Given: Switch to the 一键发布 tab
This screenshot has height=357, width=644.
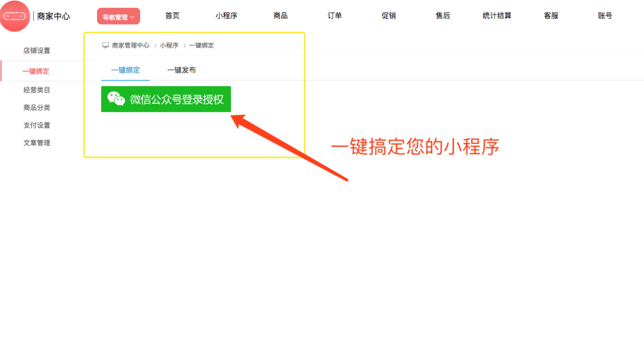Looking at the screenshot, I should pos(182,70).
